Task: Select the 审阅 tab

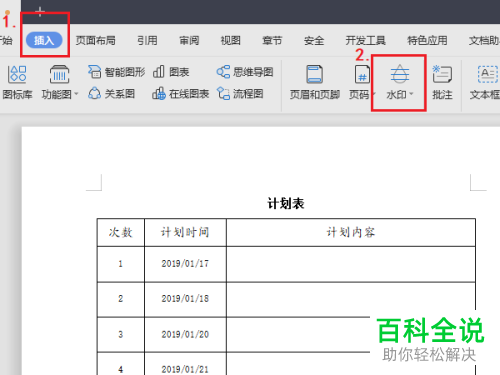Action: pyautogui.click(x=189, y=41)
